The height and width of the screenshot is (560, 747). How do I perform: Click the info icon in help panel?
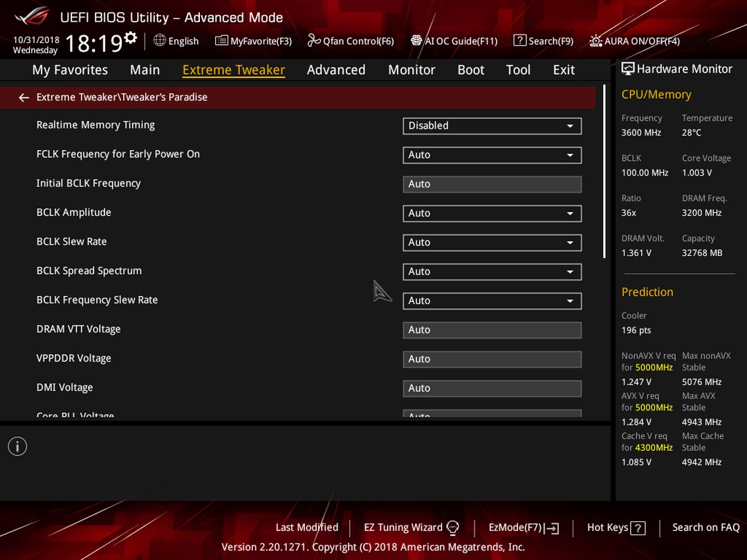(17, 446)
